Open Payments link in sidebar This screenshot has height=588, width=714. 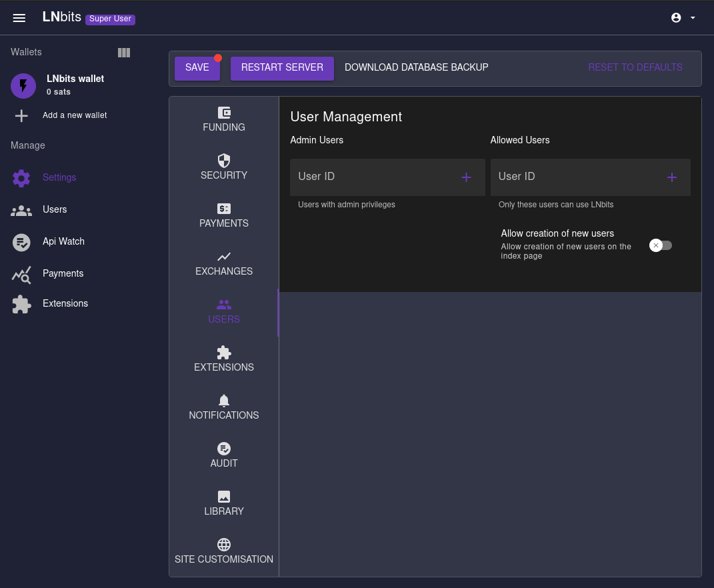(x=63, y=273)
